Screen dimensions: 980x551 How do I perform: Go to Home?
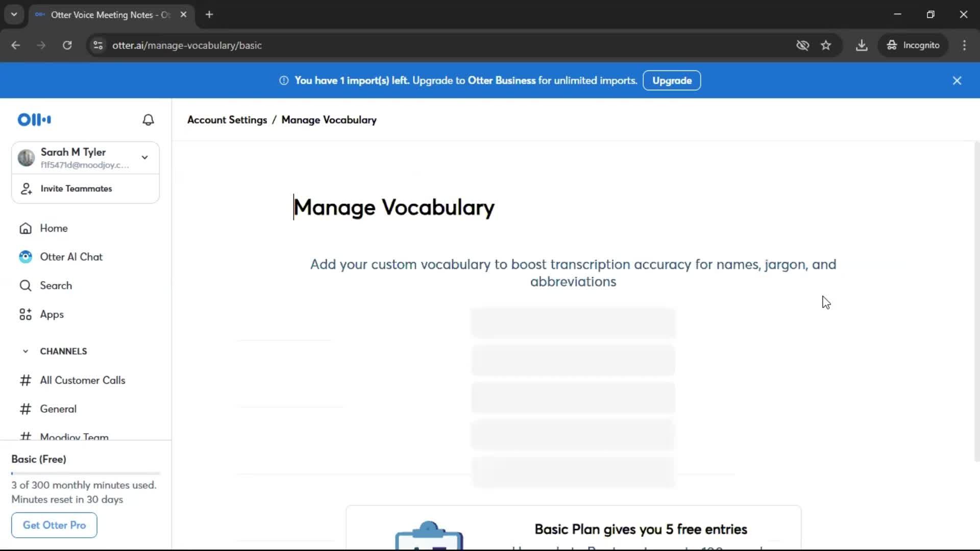click(54, 228)
